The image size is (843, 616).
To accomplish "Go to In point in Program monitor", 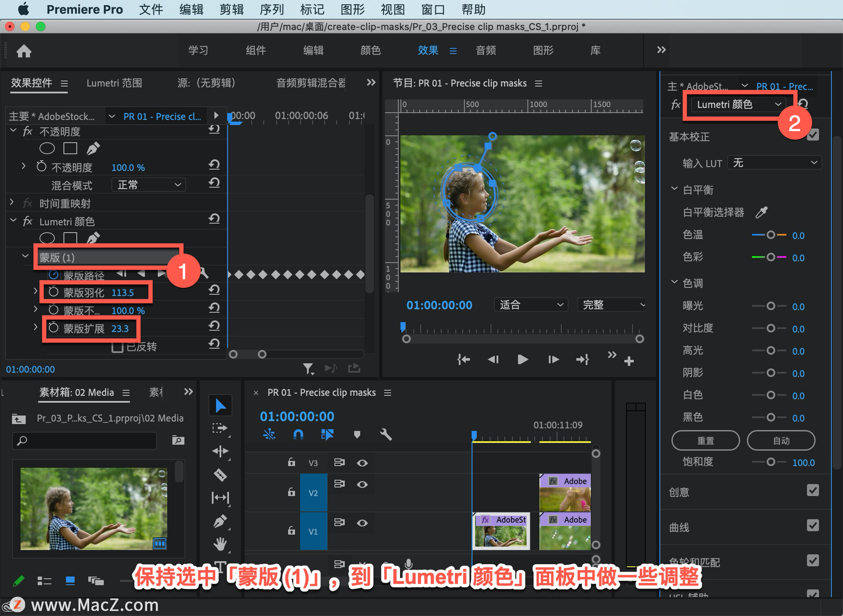I will click(464, 360).
